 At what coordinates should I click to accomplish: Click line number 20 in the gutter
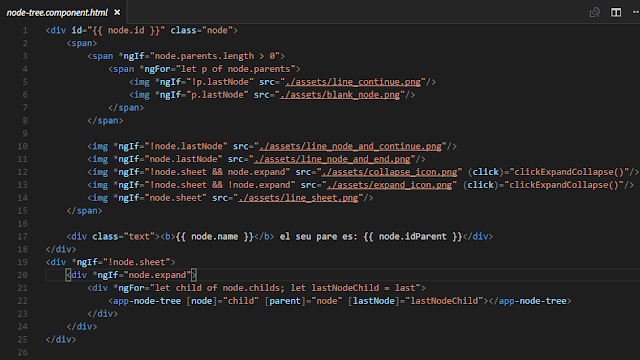tap(22, 275)
